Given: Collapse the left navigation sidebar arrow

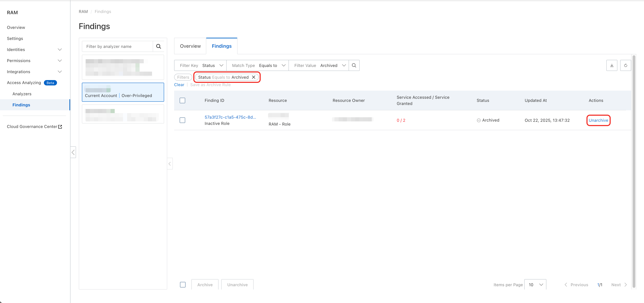Looking at the screenshot, I should (73, 152).
